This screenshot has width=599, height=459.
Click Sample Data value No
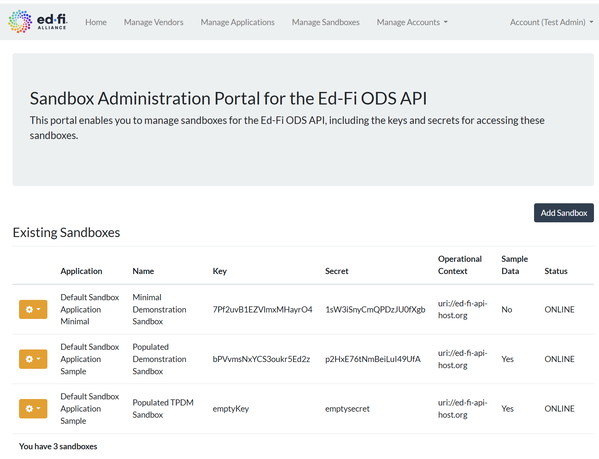pyautogui.click(x=507, y=309)
